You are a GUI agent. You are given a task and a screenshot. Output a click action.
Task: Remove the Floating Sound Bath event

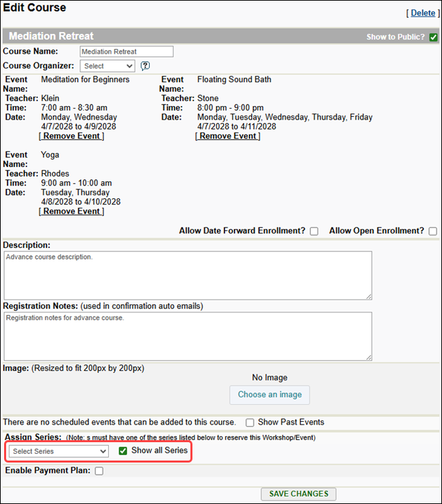tap(228, 136)
